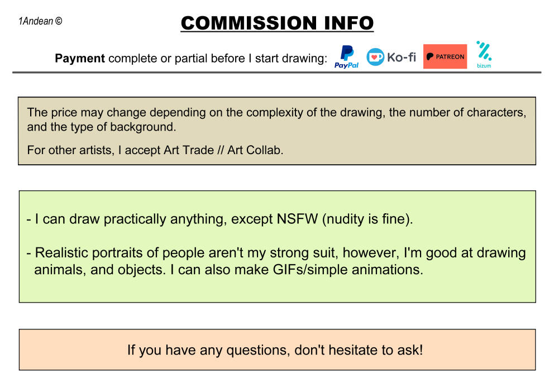
Task: Click the bizum logo icon
Action: pos(483,51)
